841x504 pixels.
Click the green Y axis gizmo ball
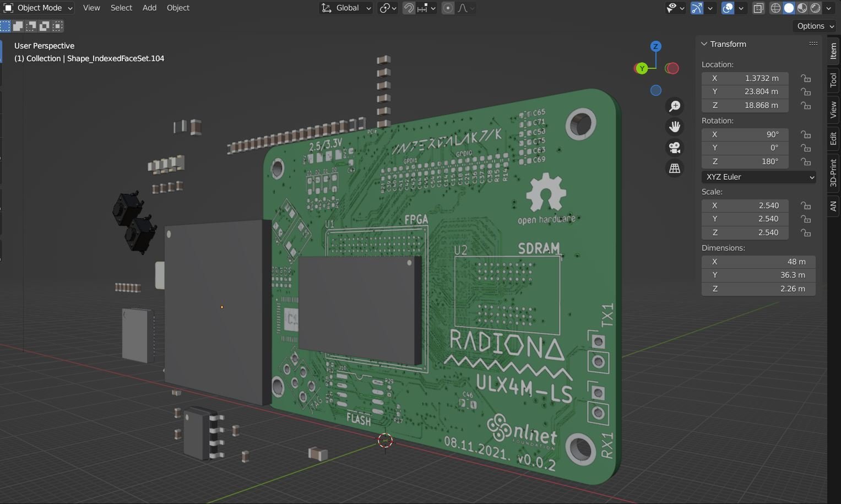[x=642, y=68]
